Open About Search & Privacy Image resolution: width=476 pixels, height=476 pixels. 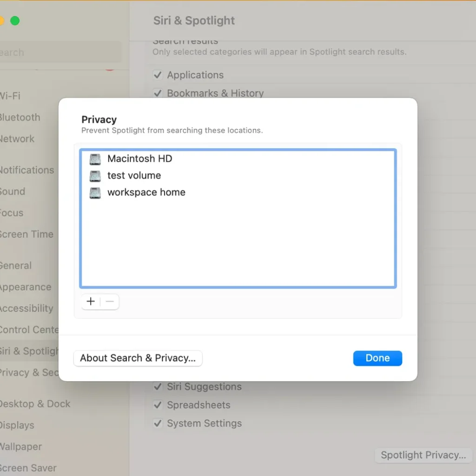[138, 358]
